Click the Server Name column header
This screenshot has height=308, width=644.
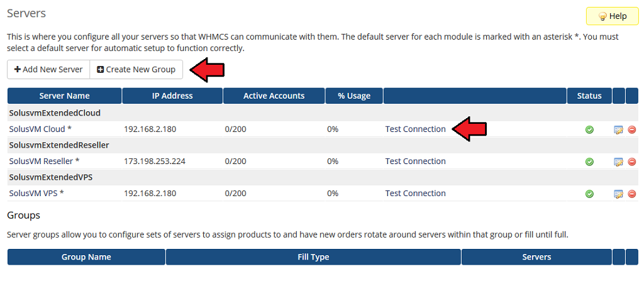click(x=65, y=96)
